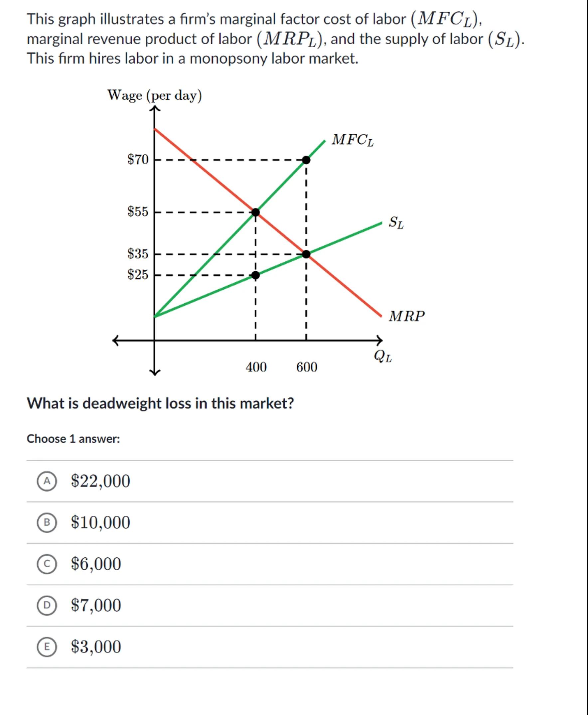Click the "Wage (per day)" axis title
Screen dimensions: 588x715
pyautogui.click(x=154, y=95)
